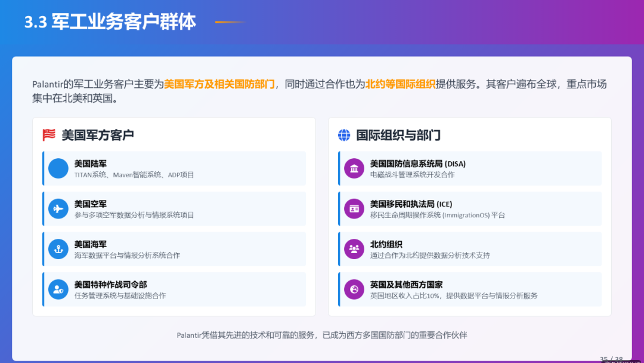Image resolution: width=644 pixels, height=363 pixels.
Task: Click the page number 35 / 38
Action: 611,359
